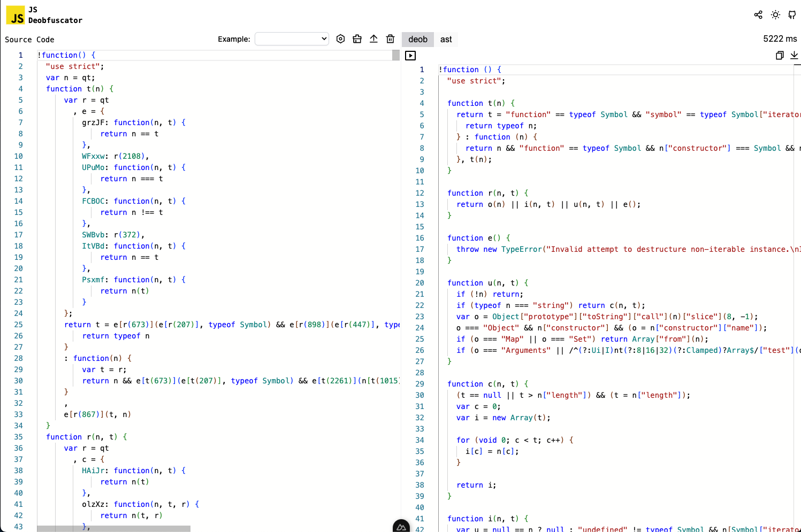Select the deob tab
Image resolution: width=801 pixels, height=532 pixels.
click(x=418, y=39)
